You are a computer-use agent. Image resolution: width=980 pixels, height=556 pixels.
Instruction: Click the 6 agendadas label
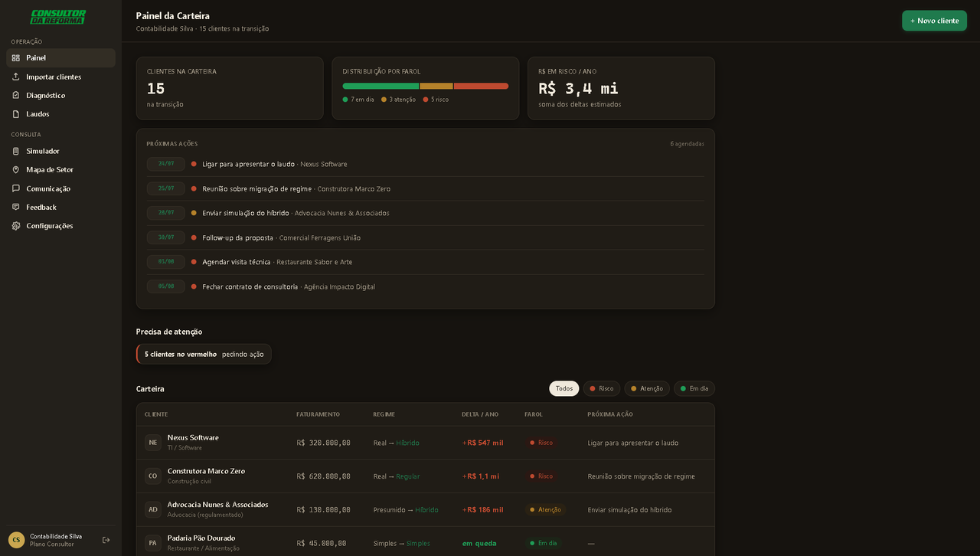[x=687, y=144]
